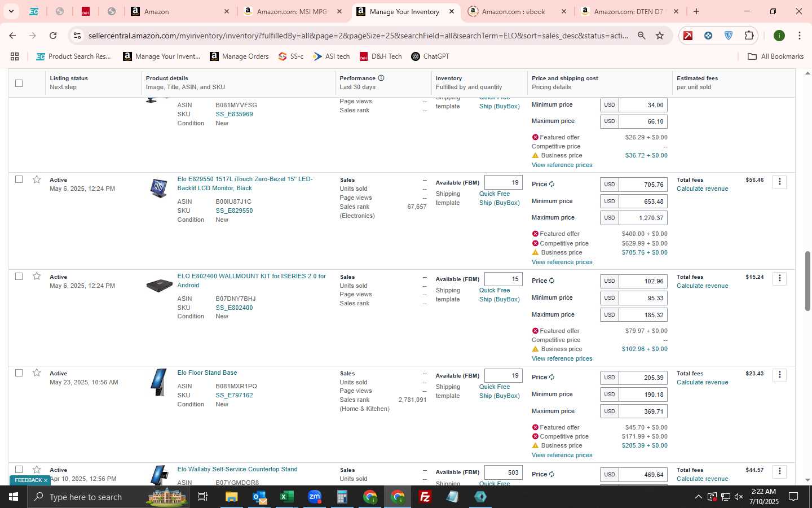
Task: Open three-dot actions menu for Elo Floor Stand
Action: 779,375
